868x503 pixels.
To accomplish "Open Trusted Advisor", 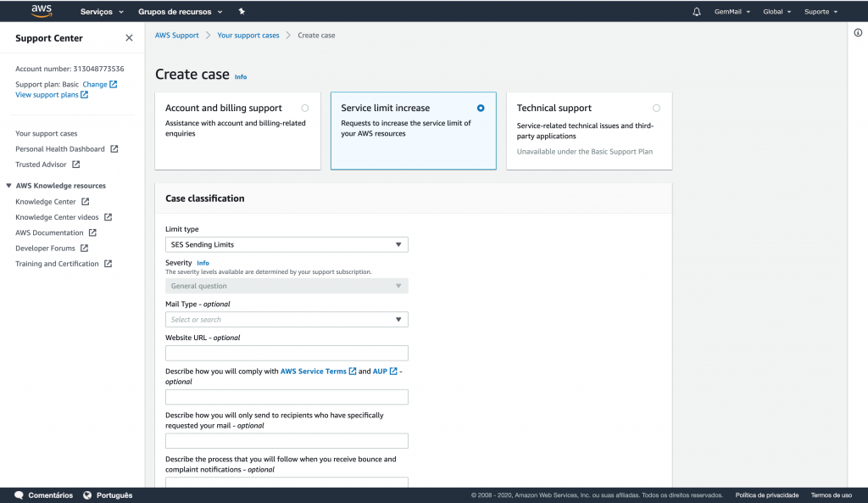I will pos(41,165).
